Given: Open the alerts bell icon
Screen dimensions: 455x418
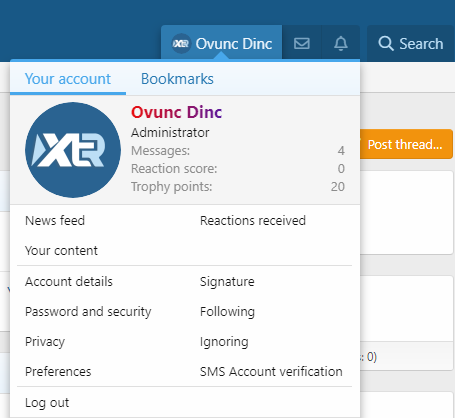Looking at the screenshot, I should click(x=341, y=44).
